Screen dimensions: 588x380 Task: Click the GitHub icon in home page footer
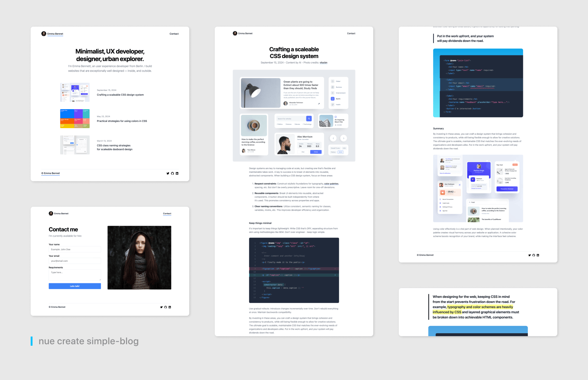click(172, 173)
